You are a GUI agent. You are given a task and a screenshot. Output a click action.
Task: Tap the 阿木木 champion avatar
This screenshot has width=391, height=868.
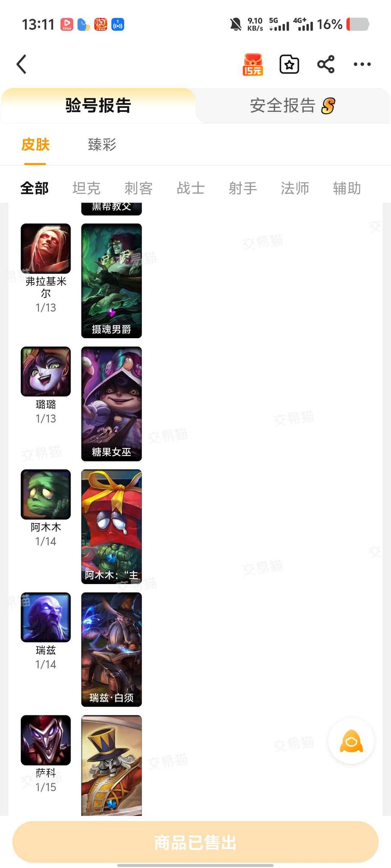46,494
